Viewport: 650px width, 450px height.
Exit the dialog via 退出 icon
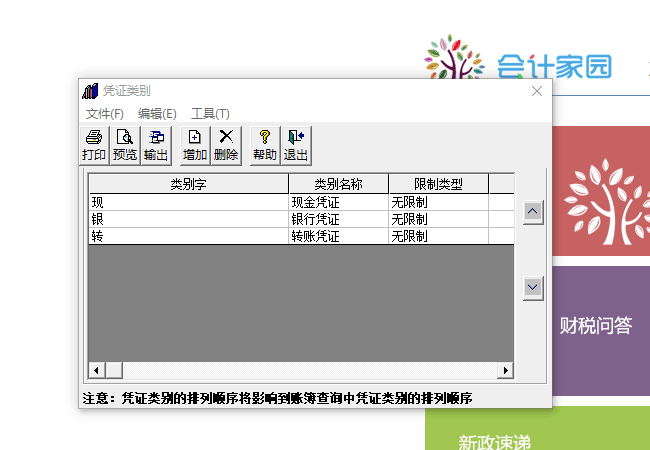[x=296, y=146]
